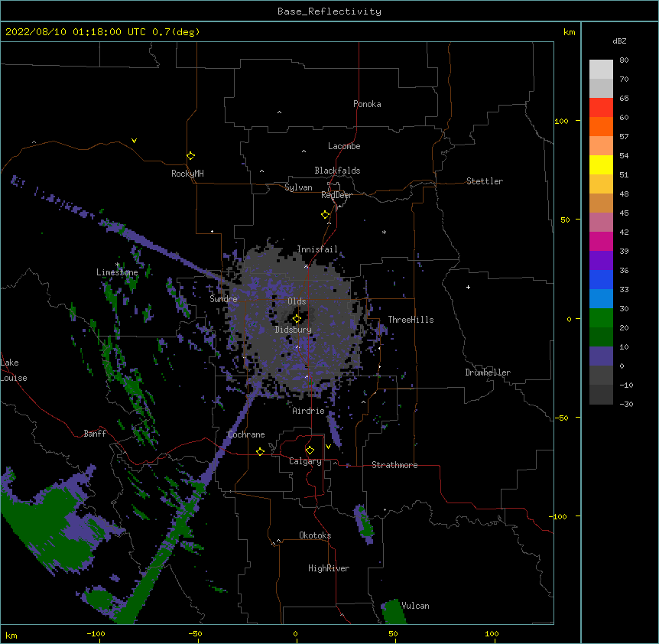
Task: Select the Olds label
Action: (x=297, y=301)
